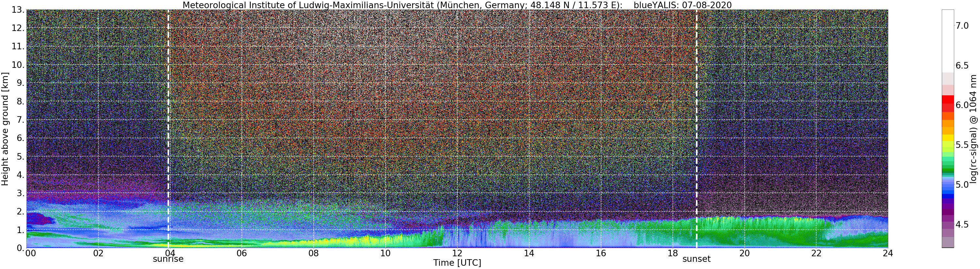Click the y-axis tick label '5.'
Image resolution: width=980 pixels, height=269 pixels.
(x=20, y=156)
